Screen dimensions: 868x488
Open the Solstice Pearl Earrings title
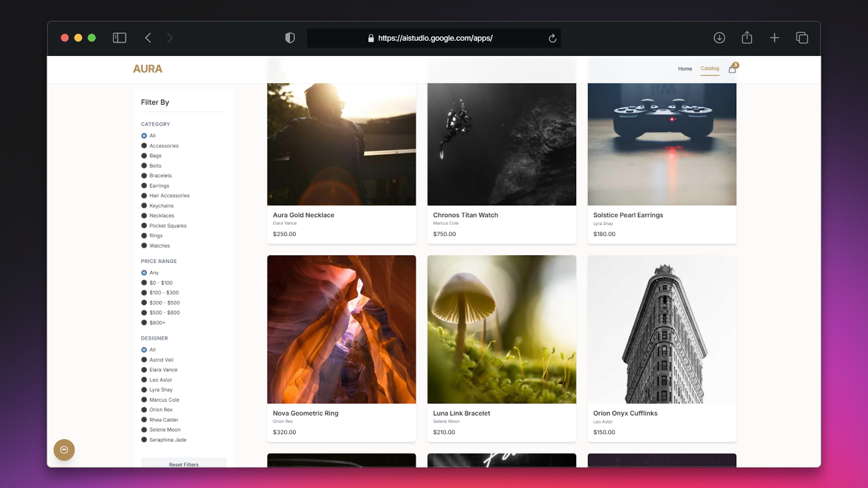click(x=628, y=215)
